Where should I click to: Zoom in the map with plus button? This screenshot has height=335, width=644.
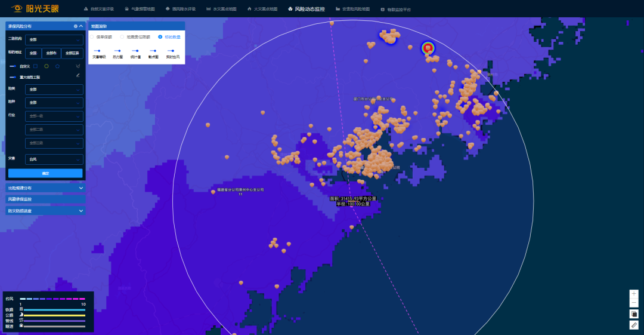(x=634, y=294)
